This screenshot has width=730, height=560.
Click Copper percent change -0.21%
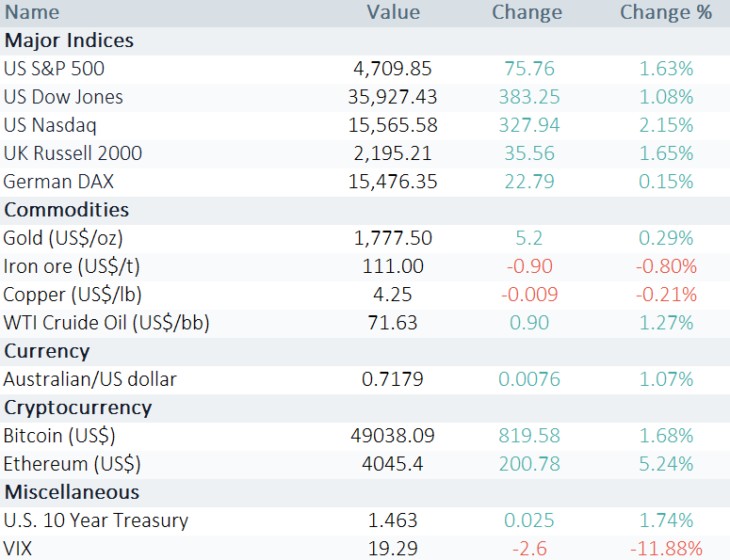[x=666, y=295]
